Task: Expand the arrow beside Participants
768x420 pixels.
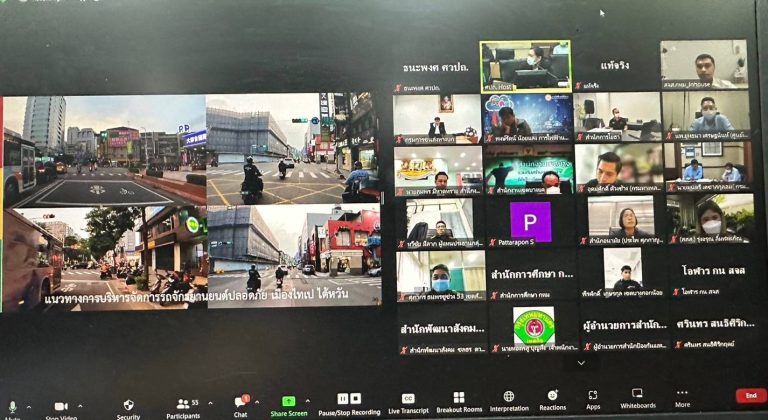Action: (x=211, y=403)
